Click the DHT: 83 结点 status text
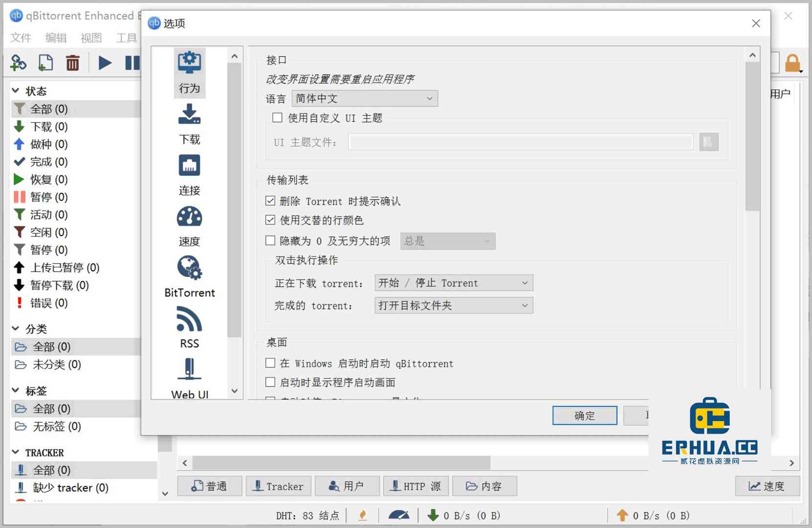The image size is (812, 528). click(307, 515)
